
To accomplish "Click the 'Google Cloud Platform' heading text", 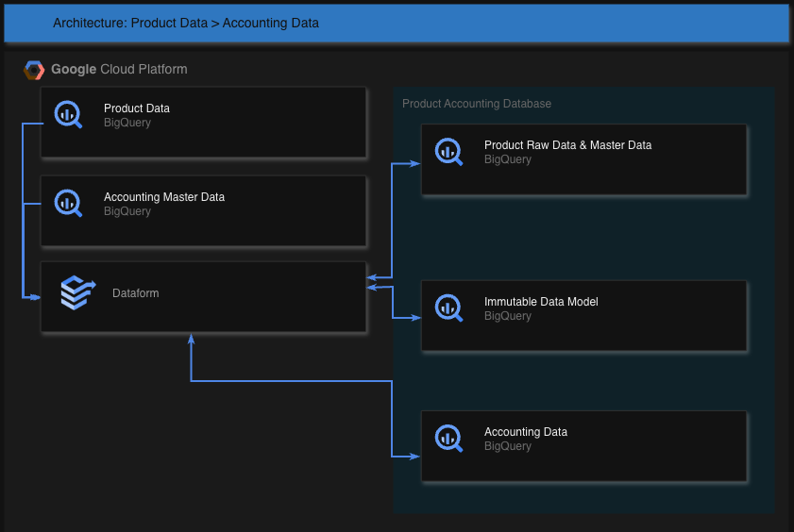I will pos(119,69).
